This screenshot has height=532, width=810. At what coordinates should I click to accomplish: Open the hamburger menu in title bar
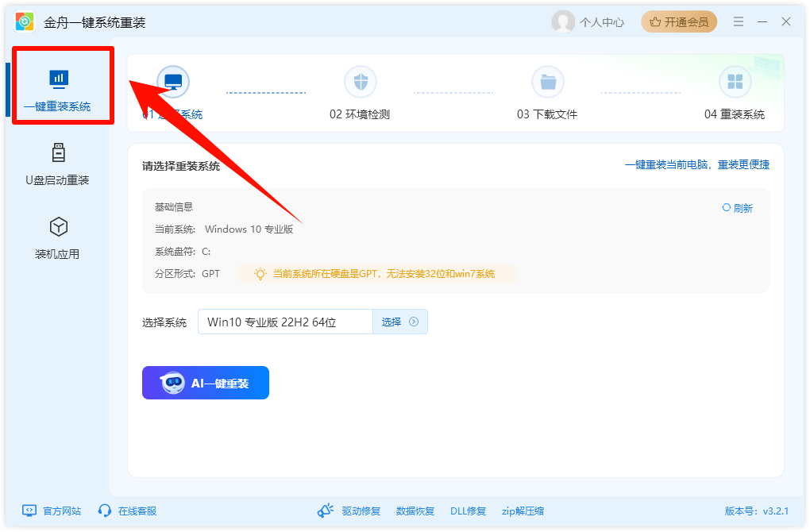click(x=739, y=22)
